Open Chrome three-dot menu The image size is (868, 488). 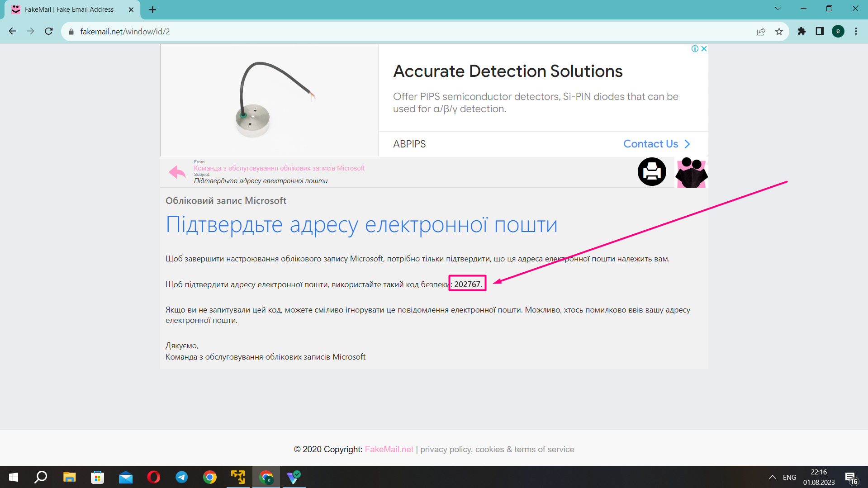(x=856, y=31)
